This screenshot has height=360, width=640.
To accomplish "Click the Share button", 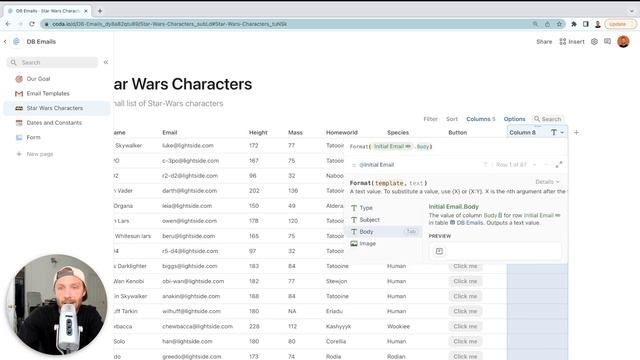I will click(x=544, y=42).
